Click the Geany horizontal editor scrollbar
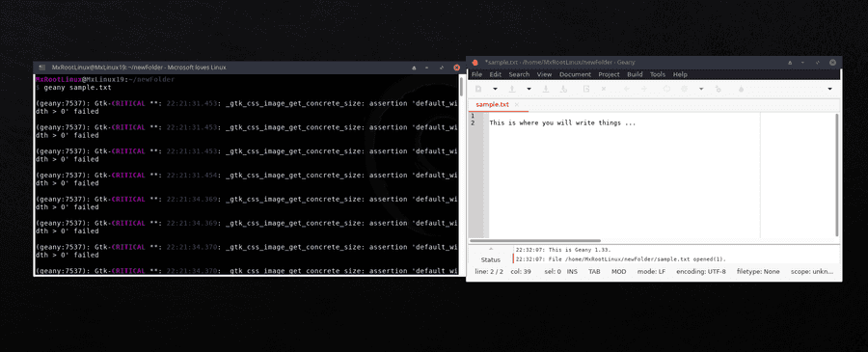Image resolution: width=868 pixels, height=352 pixels. [x=535, y=241]
